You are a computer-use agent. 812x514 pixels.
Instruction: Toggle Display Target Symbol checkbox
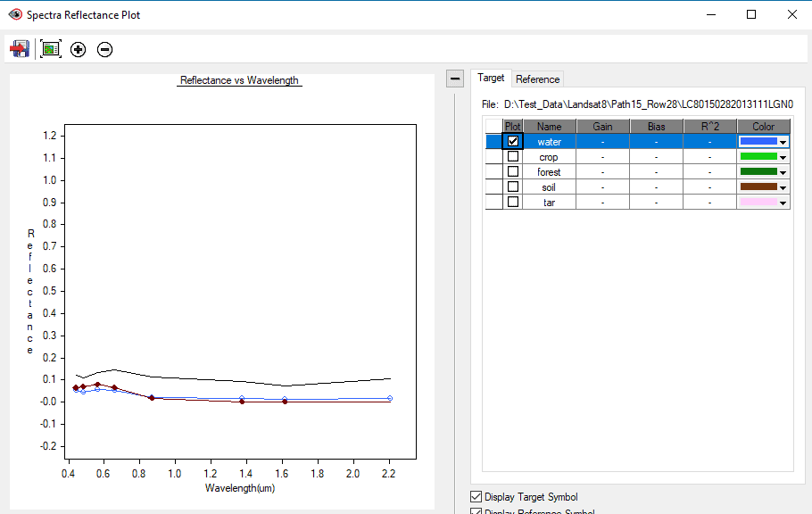point(476,497)
